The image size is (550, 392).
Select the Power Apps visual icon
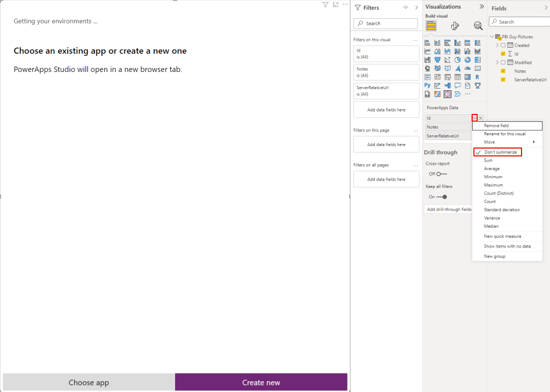pos(447,94)
